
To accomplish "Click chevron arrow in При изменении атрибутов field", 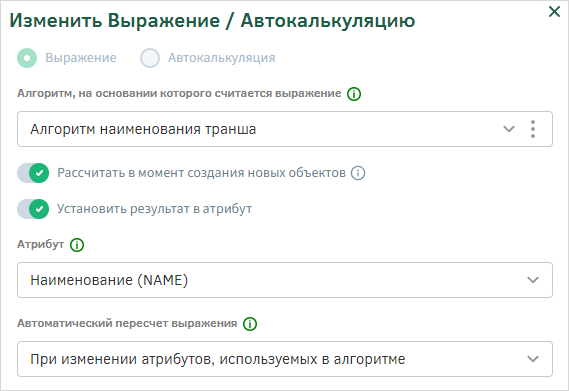I will pyautogui.click(x=533, y=359).
